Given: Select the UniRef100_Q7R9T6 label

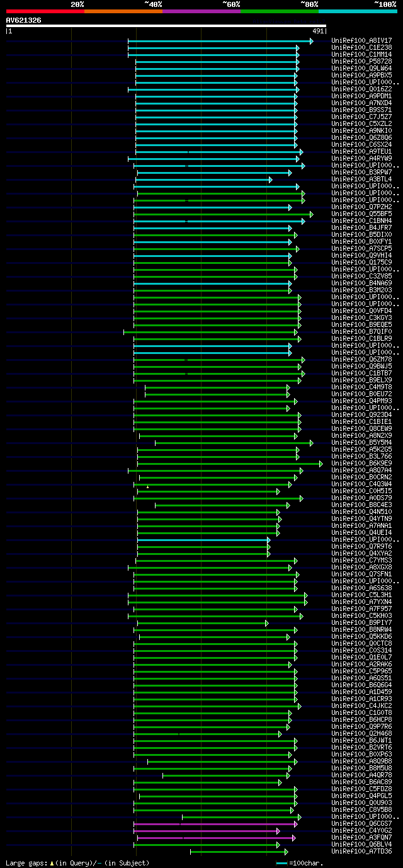Looking at the screenshot, I should pos(361,546).
